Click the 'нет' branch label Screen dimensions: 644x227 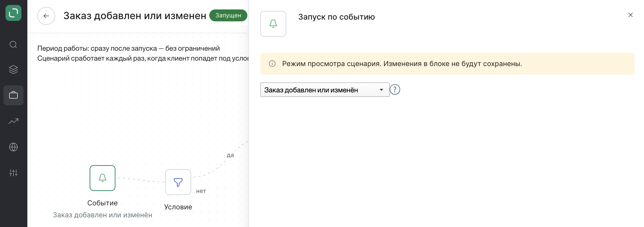pyautogui.click(x=201, y=191)
